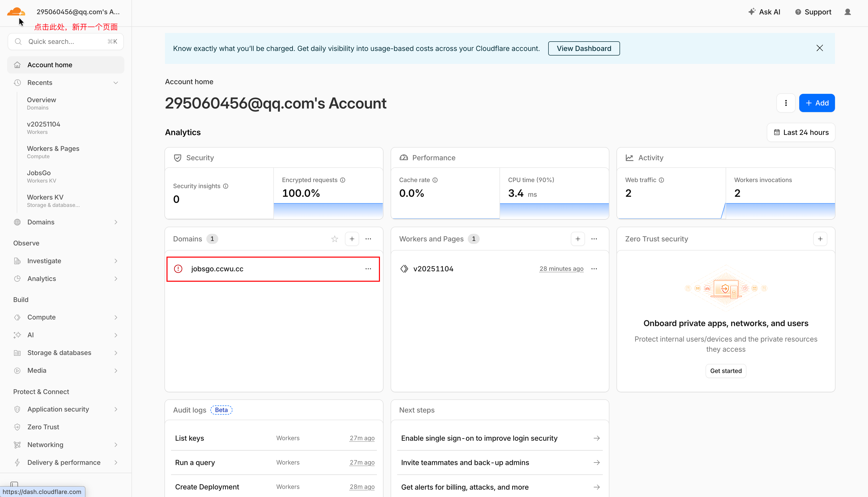Expand Storage & databases menu
Image resolution: width=868 pixels, height=497 pixels.
65,353
